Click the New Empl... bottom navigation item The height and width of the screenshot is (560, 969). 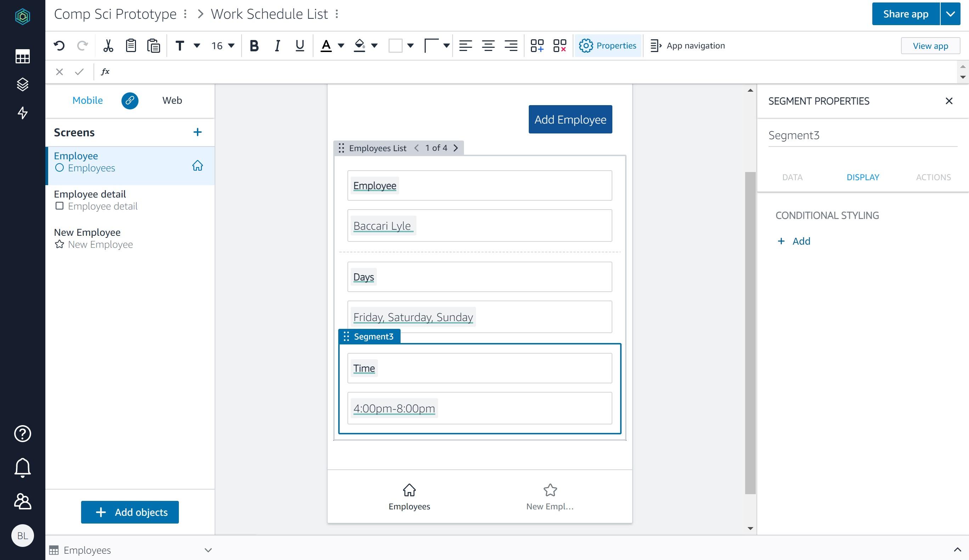tap(550, 497)
